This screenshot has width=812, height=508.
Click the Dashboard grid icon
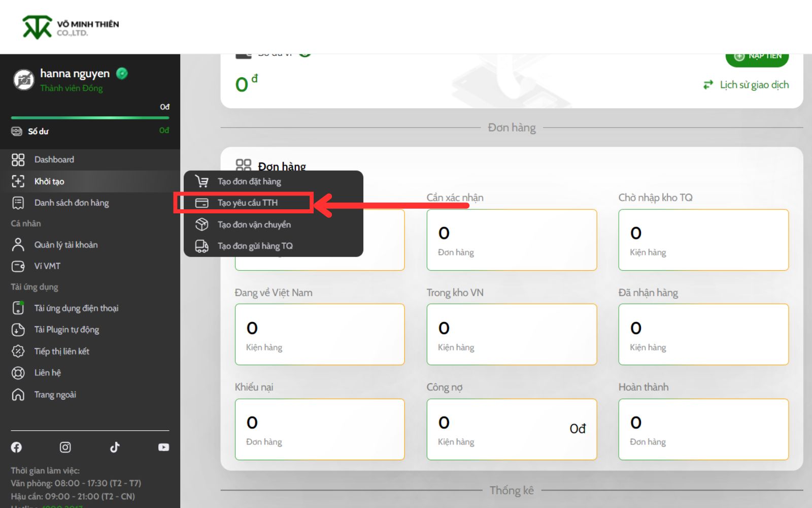(18, 160)
